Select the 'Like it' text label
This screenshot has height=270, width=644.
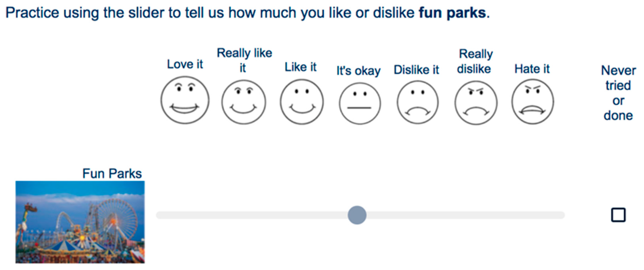pos(300,67)
